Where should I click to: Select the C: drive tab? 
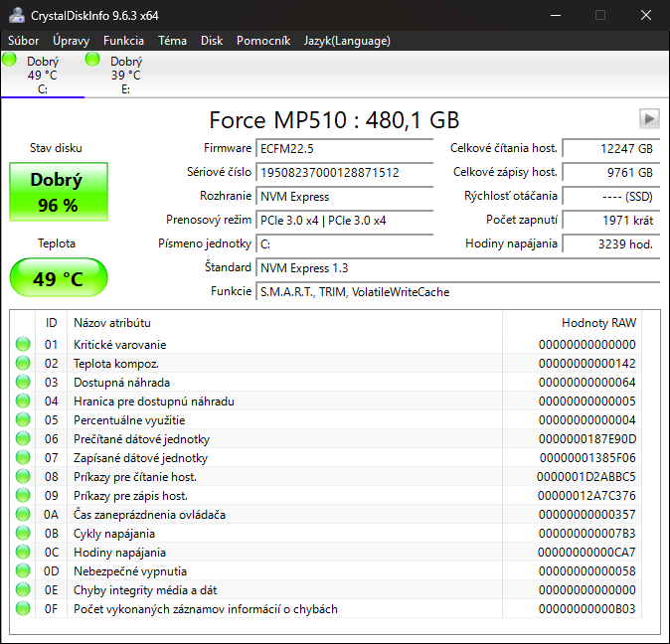(43, 75)
